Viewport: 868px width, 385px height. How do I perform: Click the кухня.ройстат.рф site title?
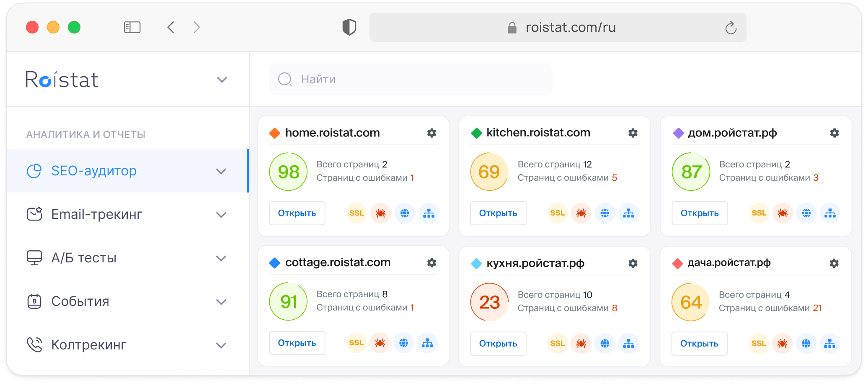[535, 264]
